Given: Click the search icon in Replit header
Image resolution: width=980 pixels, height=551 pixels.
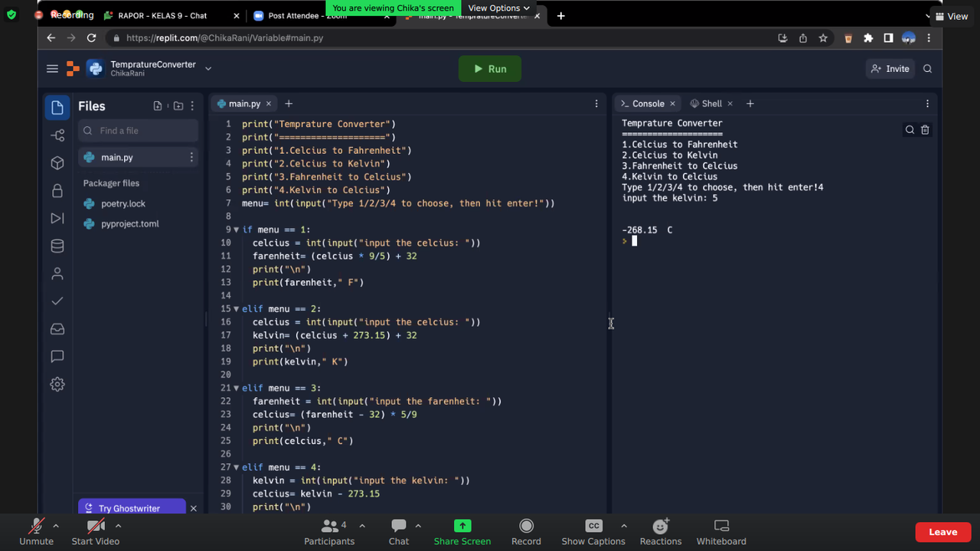Looking at the screenshot, I should (x=927, y=69).
